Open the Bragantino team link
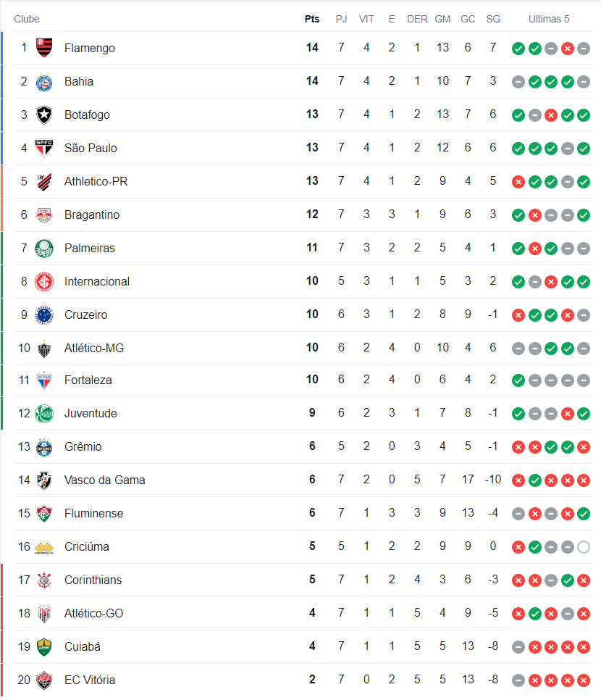Viewport: 601px width, 700px height. point(92,214)
